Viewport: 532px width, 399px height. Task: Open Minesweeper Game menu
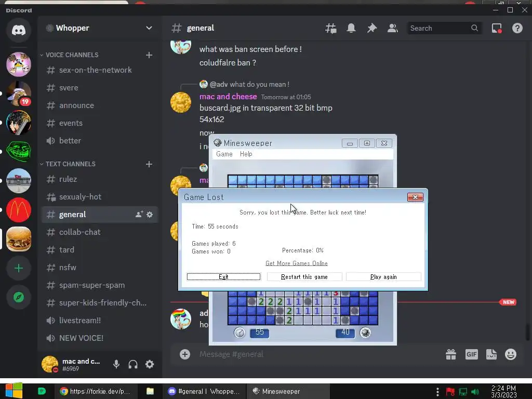tap(224, 154)
